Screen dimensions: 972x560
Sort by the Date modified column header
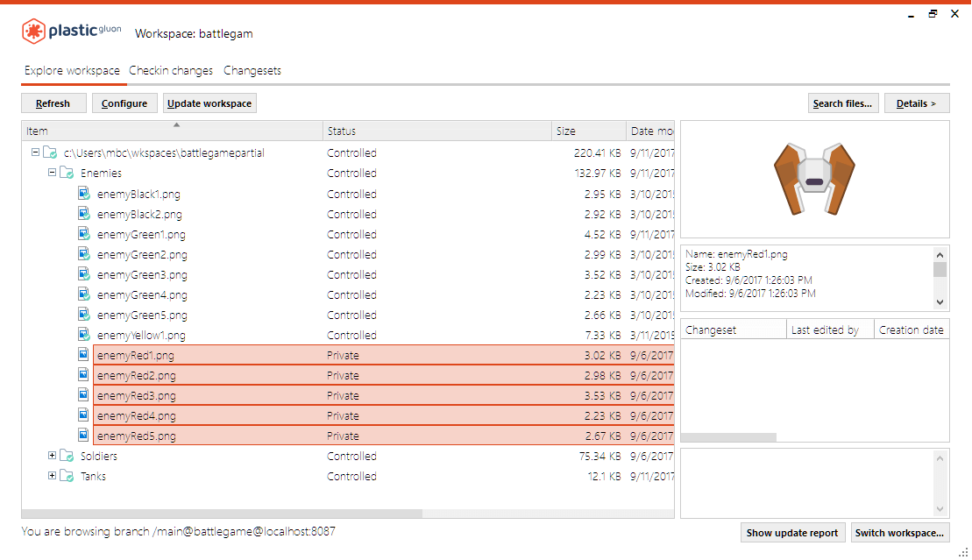[650, 131]
